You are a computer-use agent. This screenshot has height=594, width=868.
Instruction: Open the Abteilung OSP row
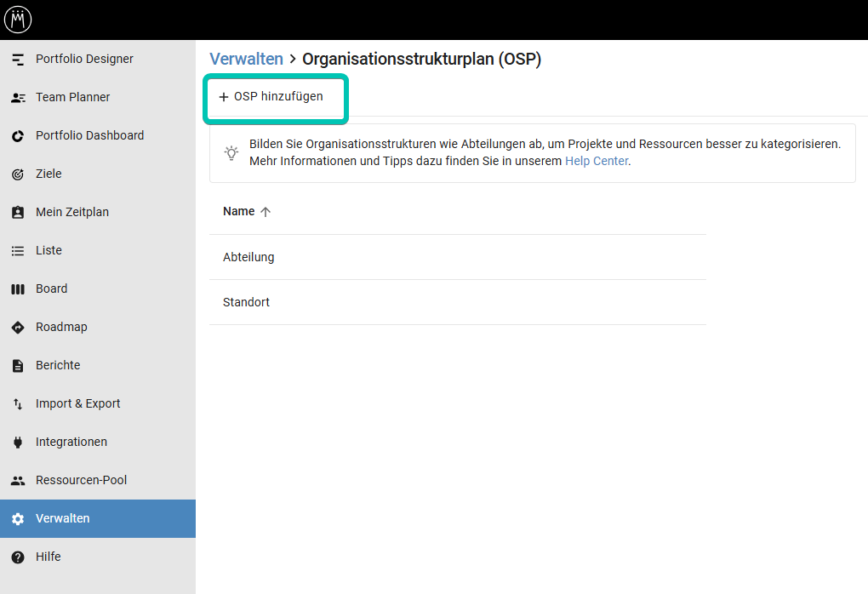[x=458, y=257]
